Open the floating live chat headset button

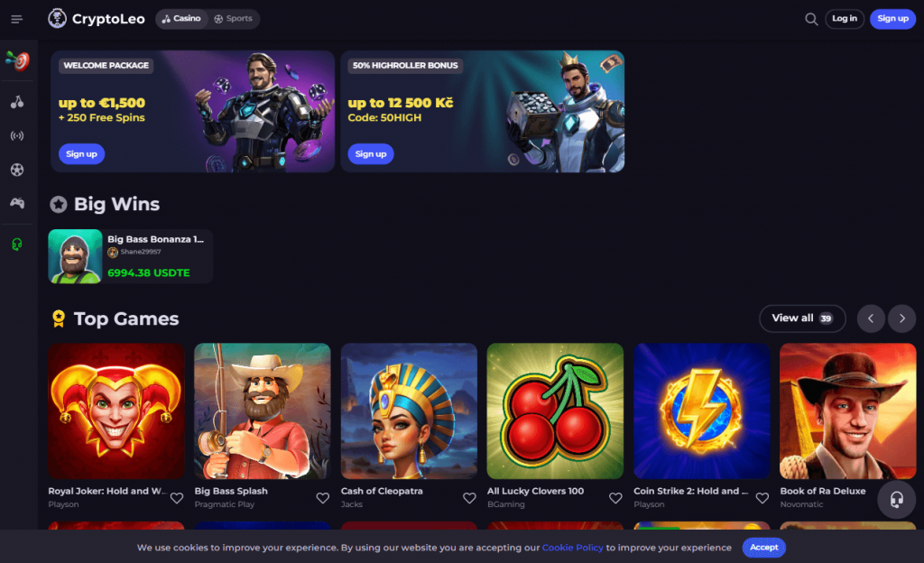click(896, 500)
